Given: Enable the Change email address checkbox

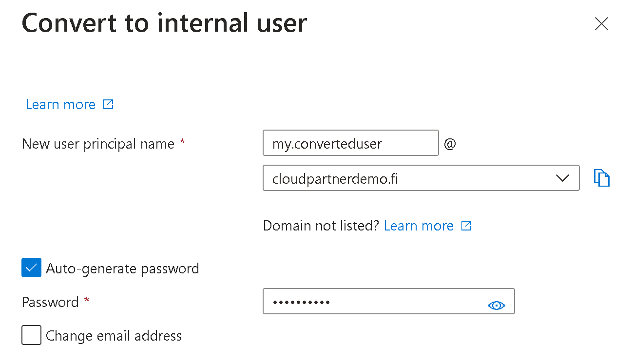Looking at the screenshot, I should [32, 335].
